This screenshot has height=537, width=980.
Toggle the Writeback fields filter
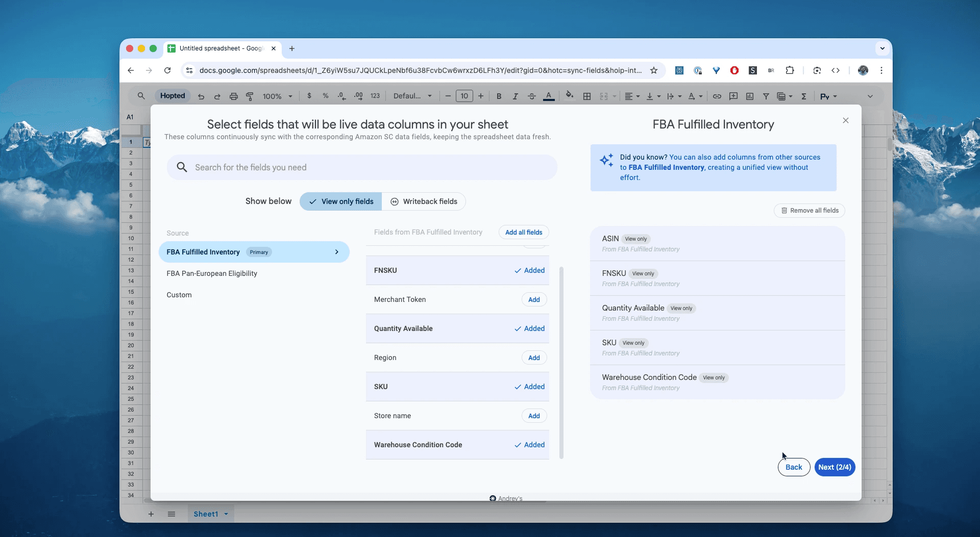pyautogui.click(x=424, y=201)
